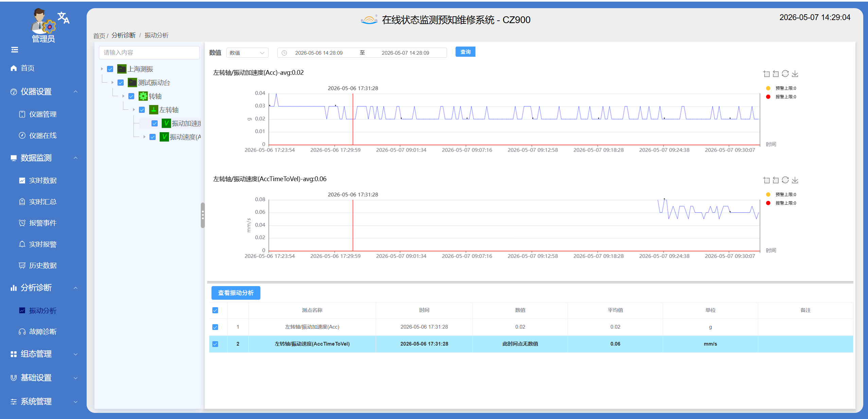Click the 实时汇总 icon
The image size is (868, 419).
(x=22, y=202)
